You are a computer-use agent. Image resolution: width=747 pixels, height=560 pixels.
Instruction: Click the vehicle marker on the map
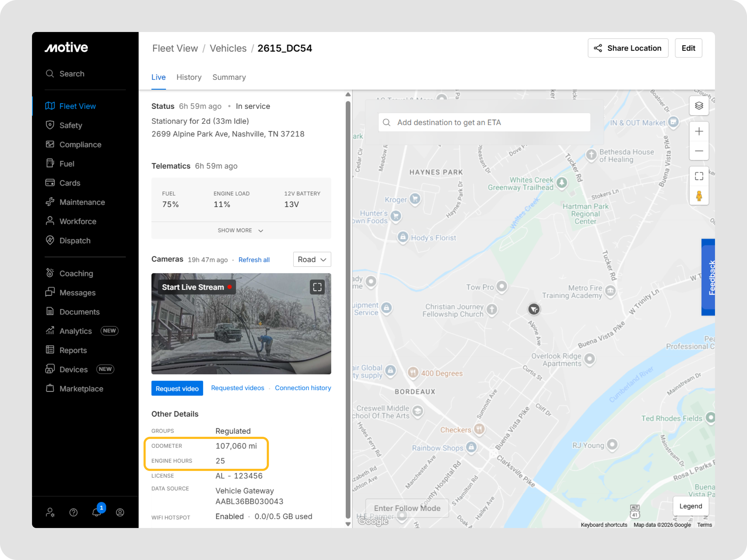tap(534, 309)
